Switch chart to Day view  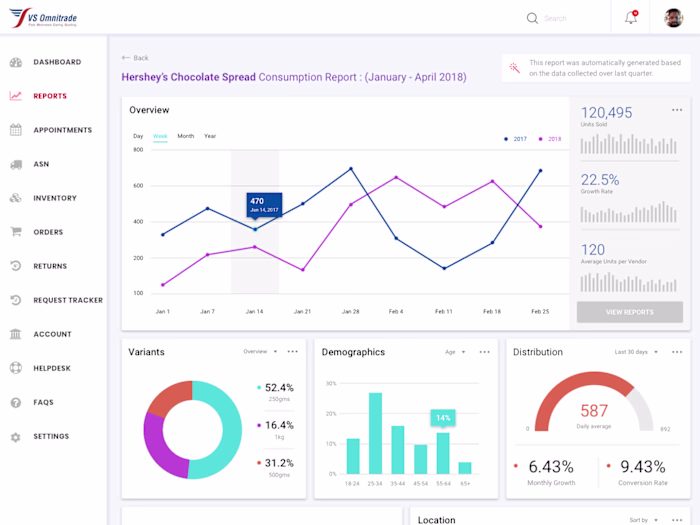click(x=138, y=136)
